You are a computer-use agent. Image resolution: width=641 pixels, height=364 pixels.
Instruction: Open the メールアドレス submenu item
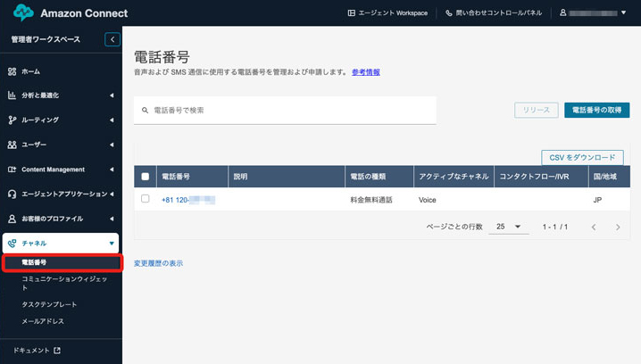point(43,321)
